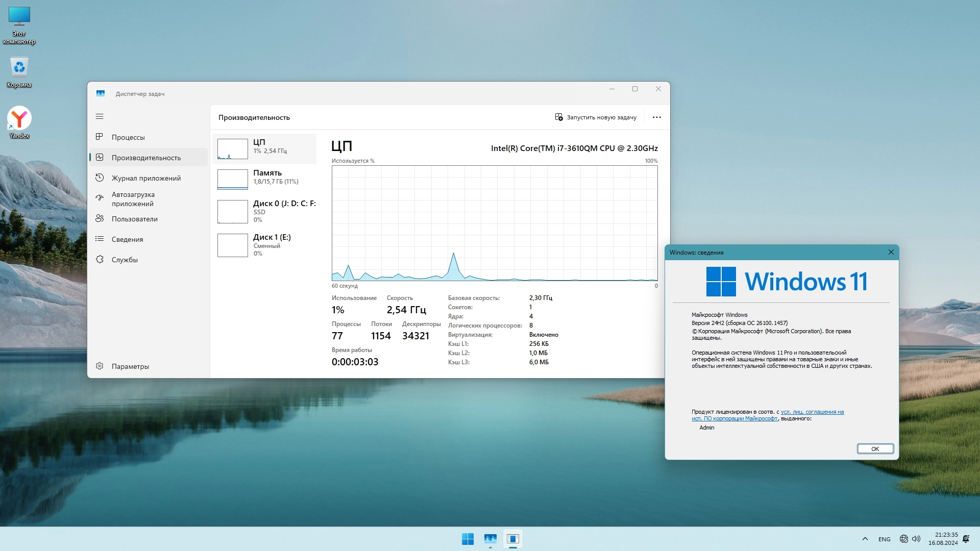
Task: Open the Startup apps gauge icon
Action: point(100,198)
